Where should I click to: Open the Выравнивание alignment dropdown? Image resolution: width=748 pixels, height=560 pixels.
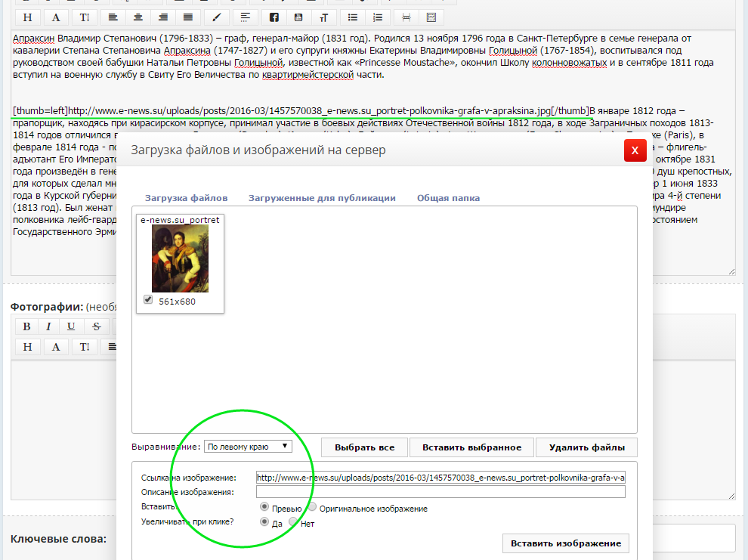click(x=248, y=447)
